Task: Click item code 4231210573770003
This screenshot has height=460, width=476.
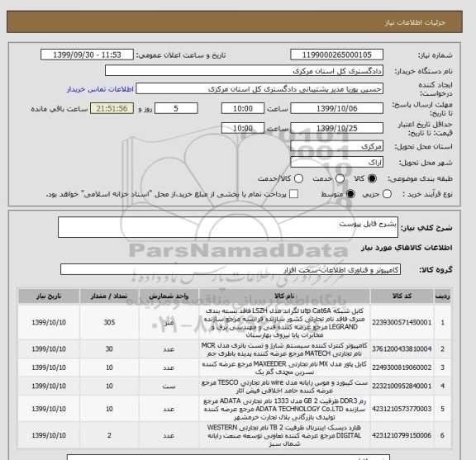Action: click(402, 409)
